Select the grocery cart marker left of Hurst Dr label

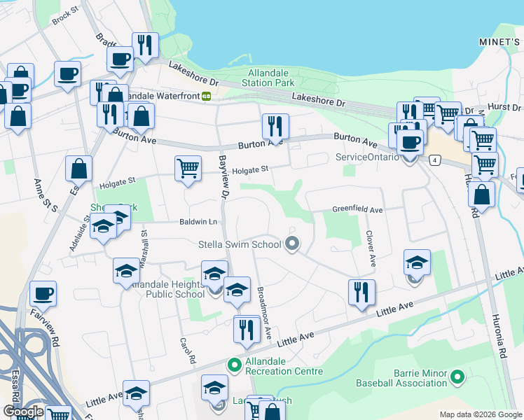click(448, 115)
